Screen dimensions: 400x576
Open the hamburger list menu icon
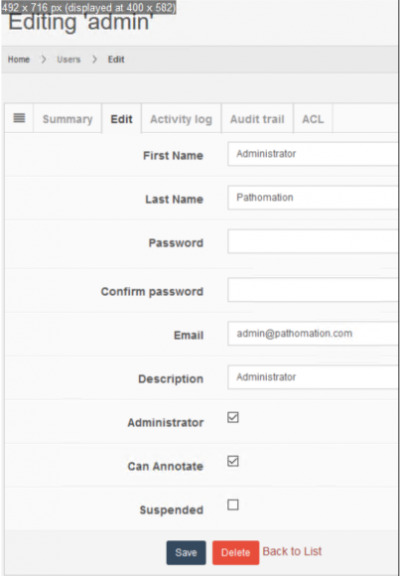pyautogui.click(x=19, y=118)
